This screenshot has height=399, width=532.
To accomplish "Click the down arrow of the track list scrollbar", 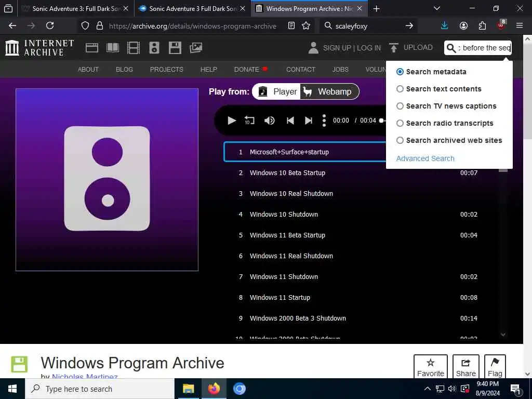I will pyautogui.click(x=503, y=335).
